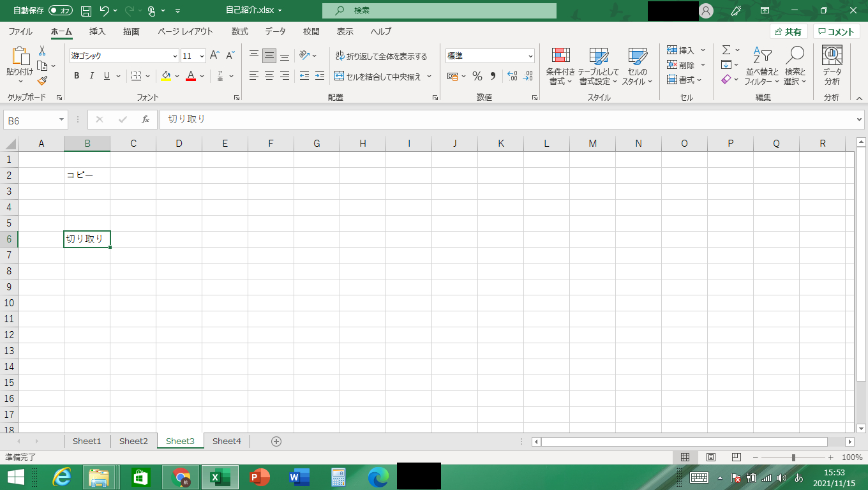This screenshot has width=868, height=490.
Task: Align cell content to top
Action: (254, 56)
